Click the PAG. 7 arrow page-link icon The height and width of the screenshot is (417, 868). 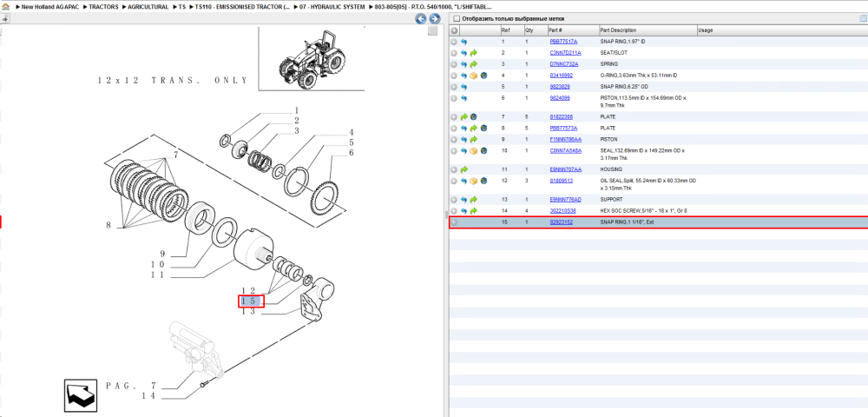tap(80, 394)
